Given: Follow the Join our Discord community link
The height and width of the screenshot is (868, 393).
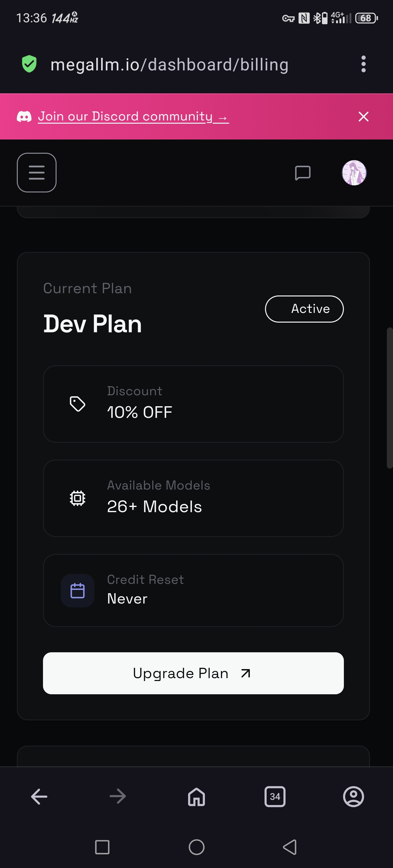Looking at the screenshot, I should 133,117.
